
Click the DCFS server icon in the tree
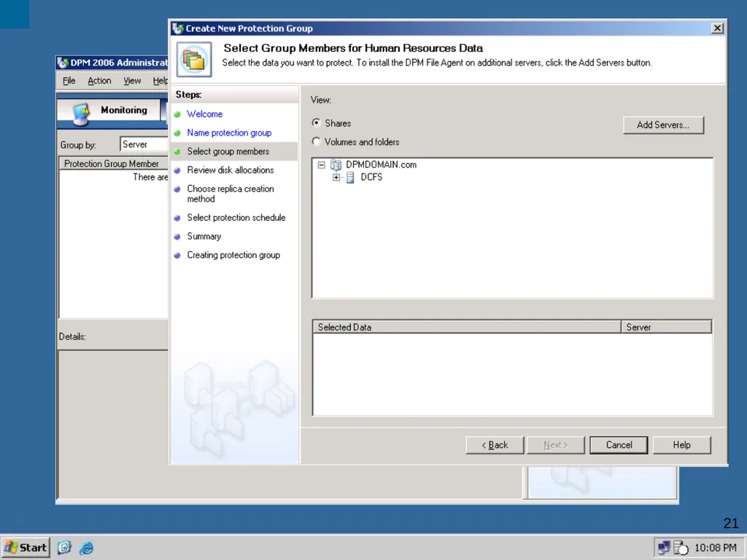[350, 178]
